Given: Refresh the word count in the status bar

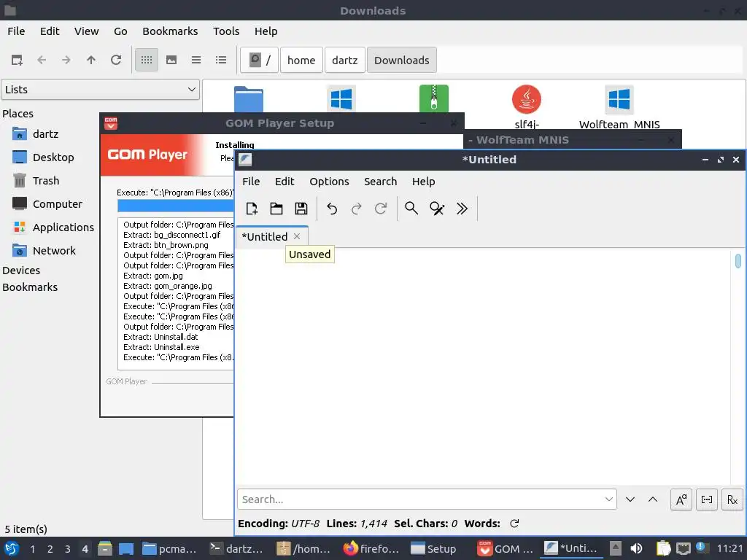Looking at the screenshot, I should click(x=514, y=524).
